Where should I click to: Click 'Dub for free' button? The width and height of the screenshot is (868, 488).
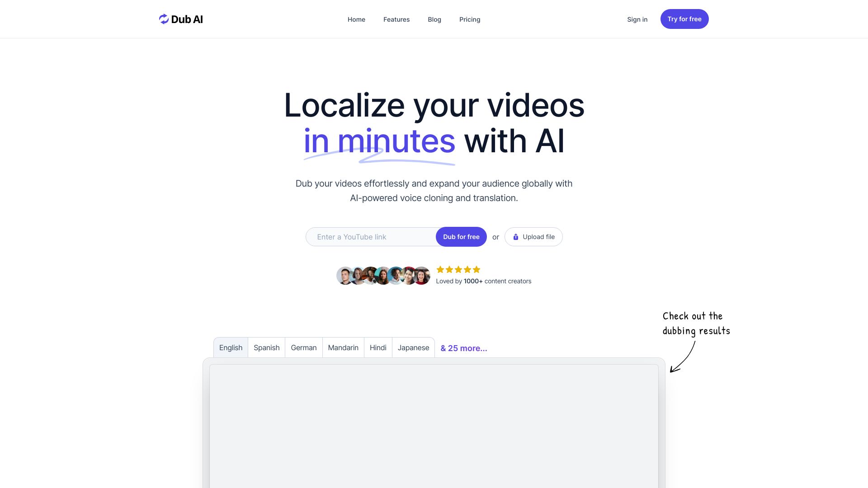click(461, 237)
